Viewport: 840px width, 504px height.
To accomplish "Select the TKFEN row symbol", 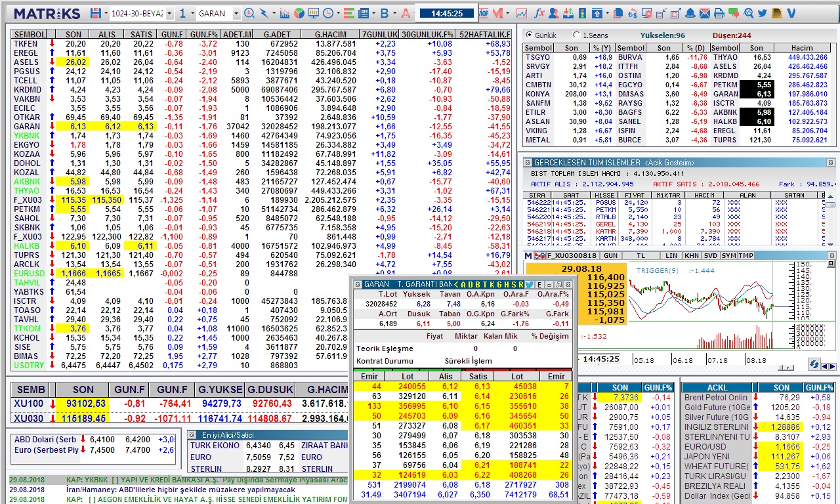I will pos(26,43).
